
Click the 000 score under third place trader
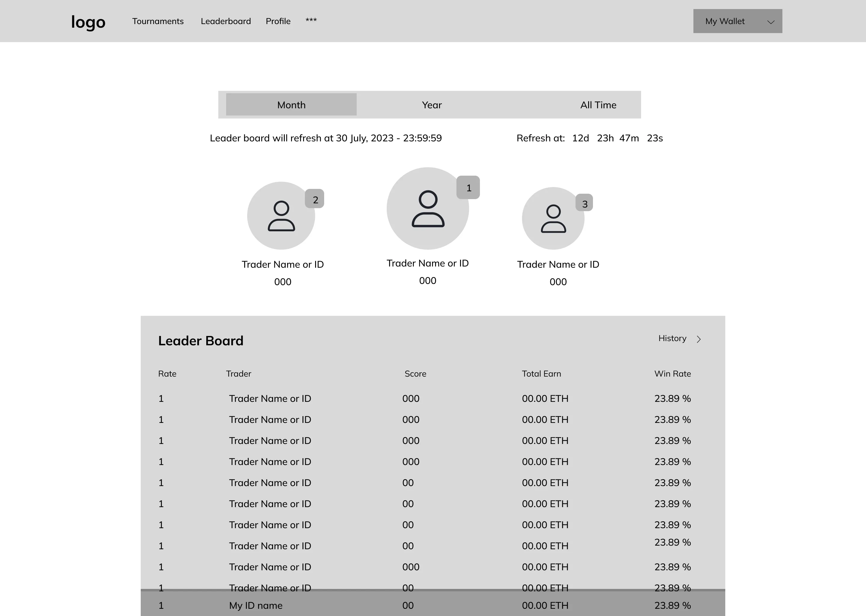point(558,282)
